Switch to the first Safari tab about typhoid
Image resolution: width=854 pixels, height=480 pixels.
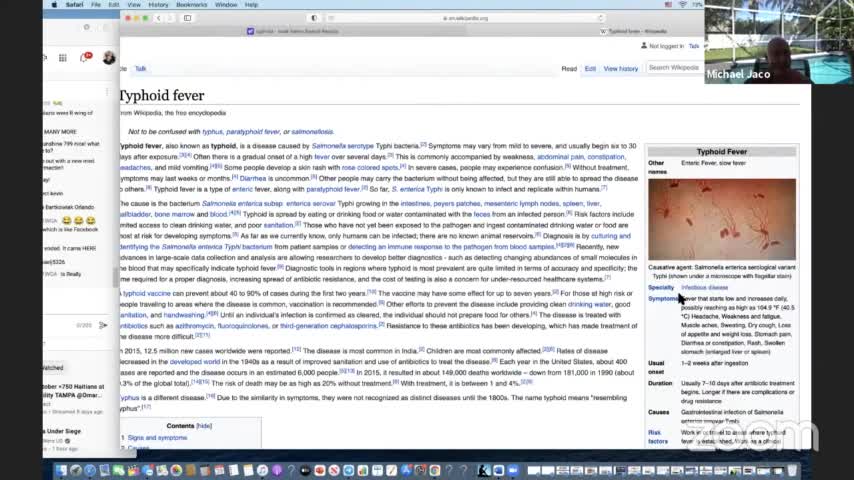[292, 31]
